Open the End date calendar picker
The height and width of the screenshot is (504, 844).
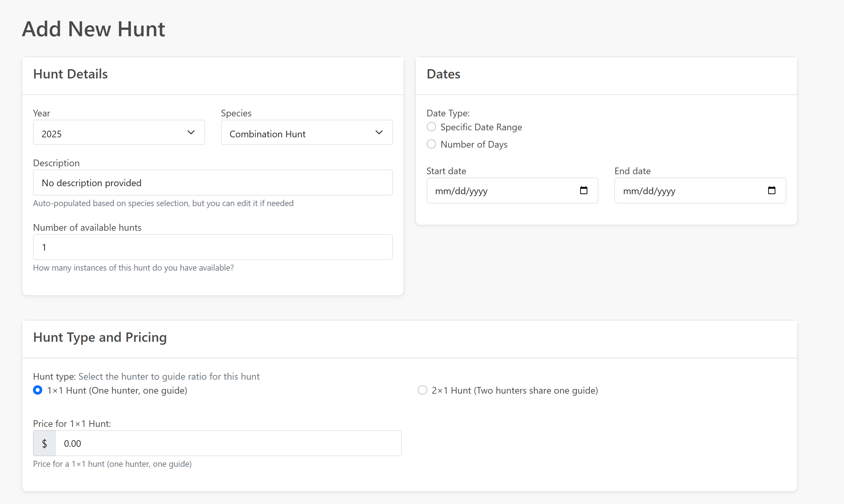(x=771, y=190)
